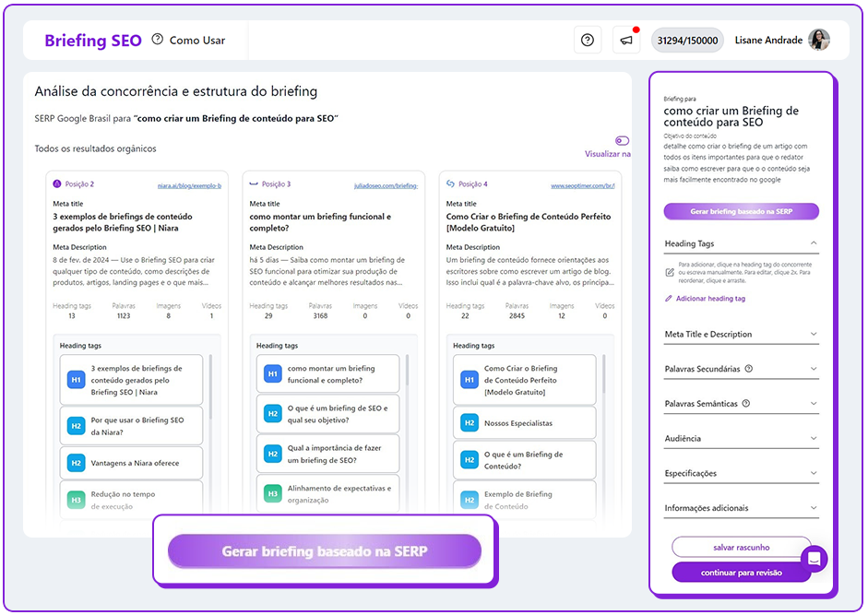Click the megaphone notifications icon with red badge

[x=626, y=40]
